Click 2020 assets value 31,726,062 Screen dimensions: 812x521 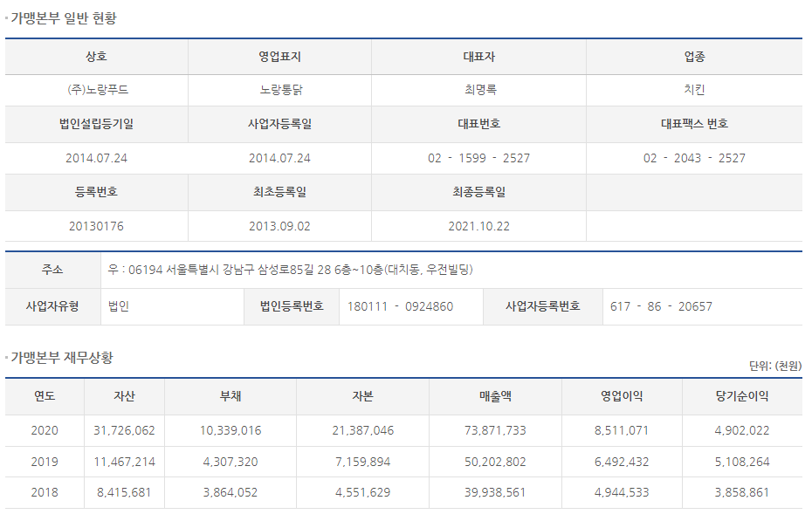[124, 430]
